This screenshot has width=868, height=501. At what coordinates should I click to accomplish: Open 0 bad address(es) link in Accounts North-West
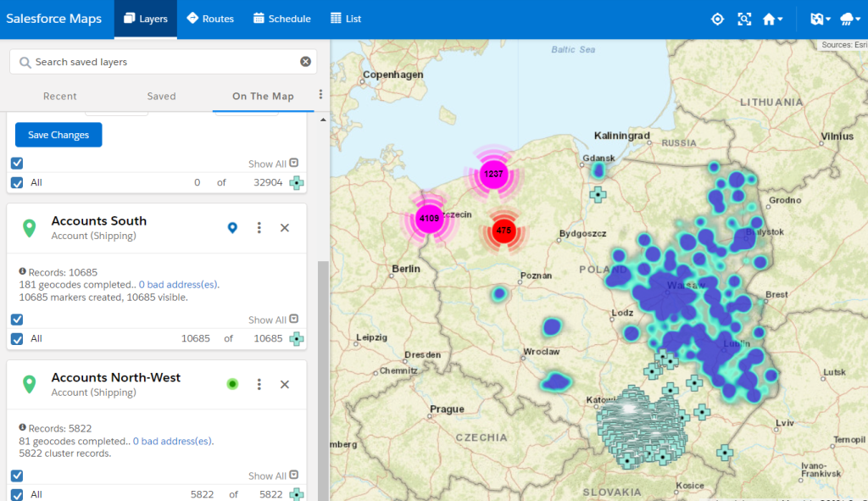tap(173, 441)
